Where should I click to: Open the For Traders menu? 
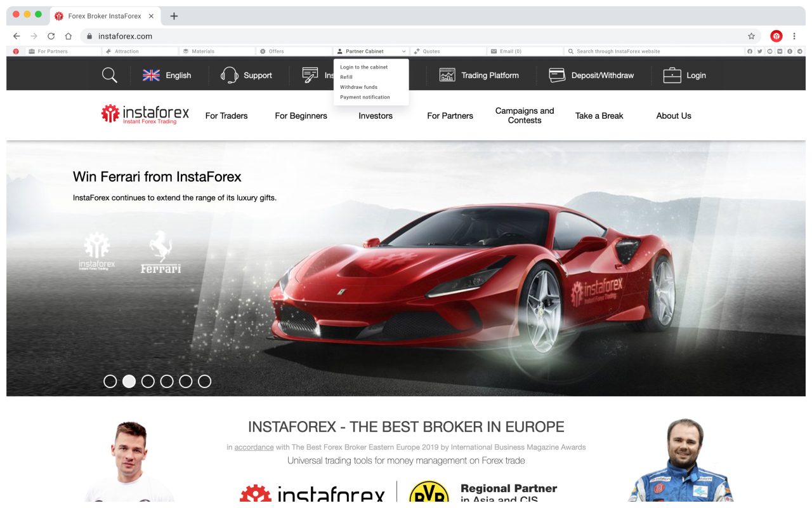point(226,116)
